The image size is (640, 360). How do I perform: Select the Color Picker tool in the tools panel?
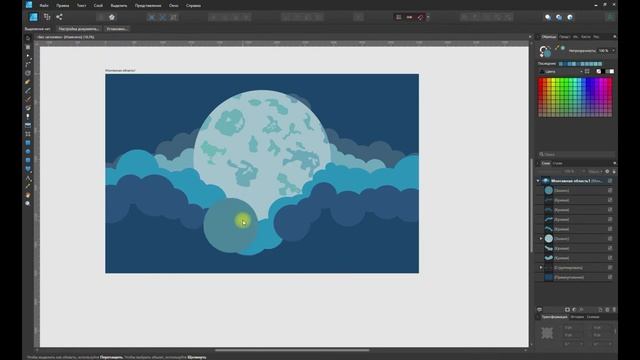click(28, 186)
